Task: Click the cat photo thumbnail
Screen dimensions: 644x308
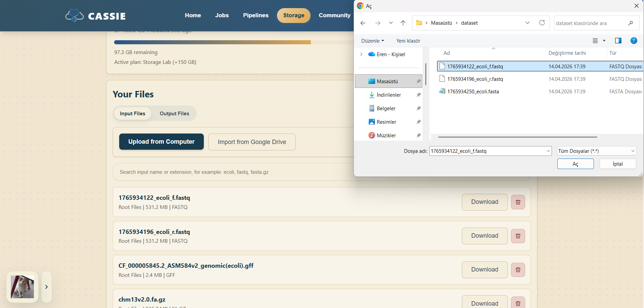Action: pos(22,287)
